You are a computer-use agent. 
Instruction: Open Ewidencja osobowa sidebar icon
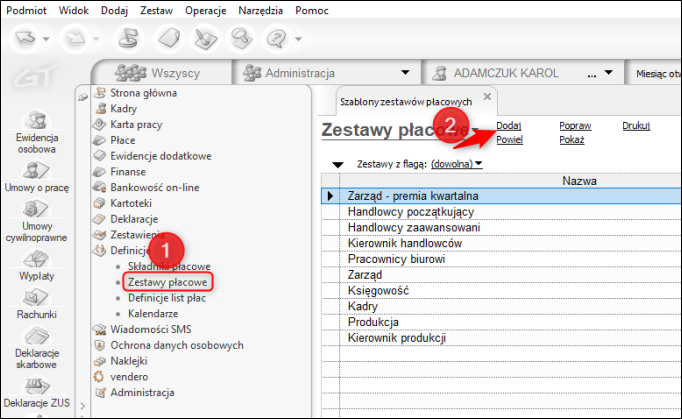37,131
